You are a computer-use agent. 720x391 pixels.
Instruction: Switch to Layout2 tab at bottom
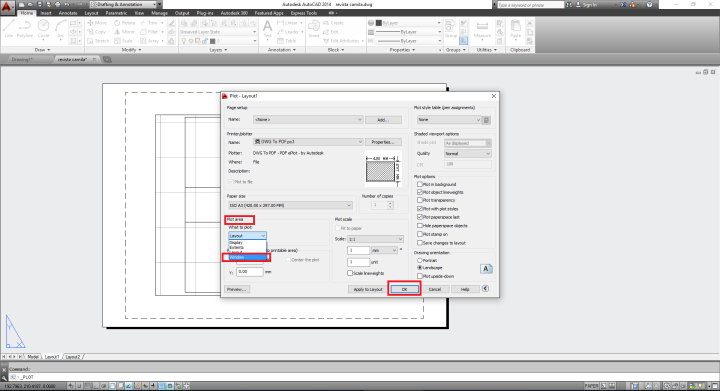tap(73, 357)
